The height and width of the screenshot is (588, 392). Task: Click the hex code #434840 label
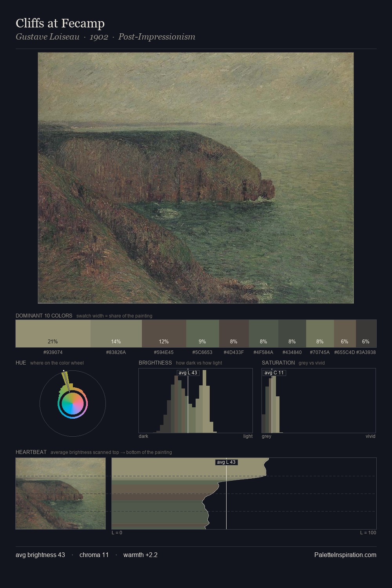click(292, 352)
